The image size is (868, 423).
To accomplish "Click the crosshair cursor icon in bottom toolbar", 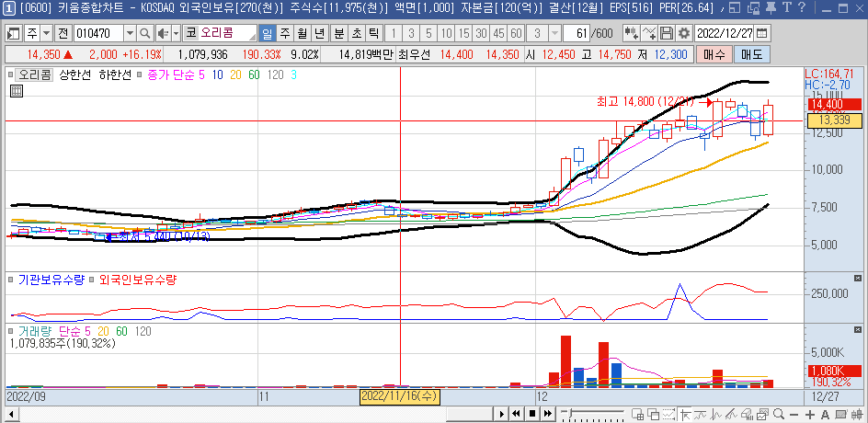I will coord(685,415).
